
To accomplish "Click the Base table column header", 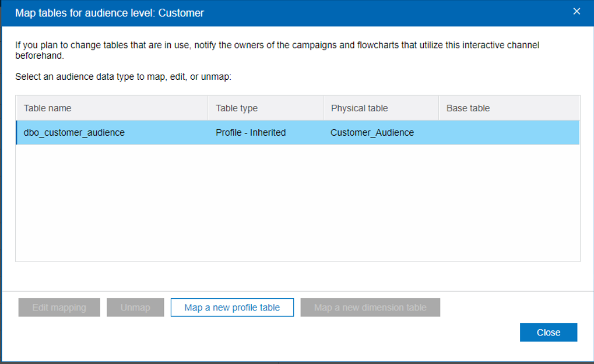I will tap(468, 108).
